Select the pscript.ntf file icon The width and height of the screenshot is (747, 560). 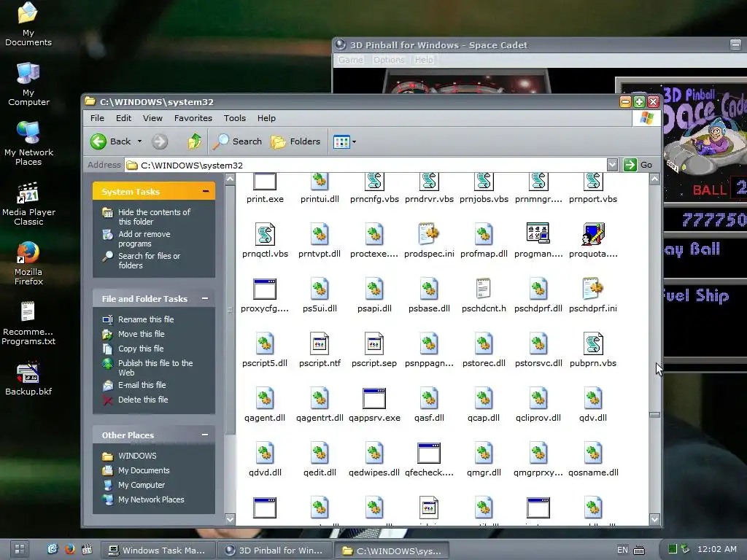(320, 343)
